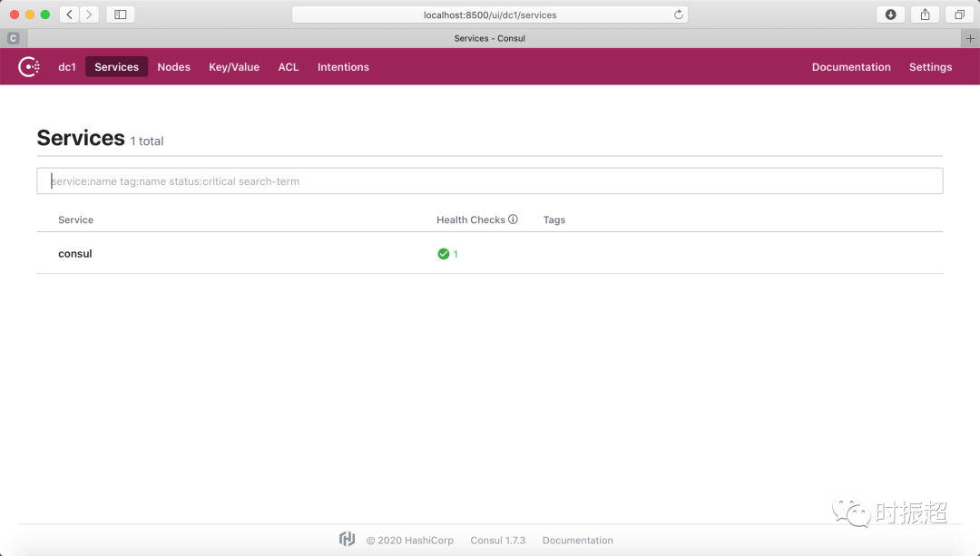Image resolution: width=980 pixels, height=556 pixels.
Task: Click the pinned tab C icon
Action: click(x=13, y=38)
